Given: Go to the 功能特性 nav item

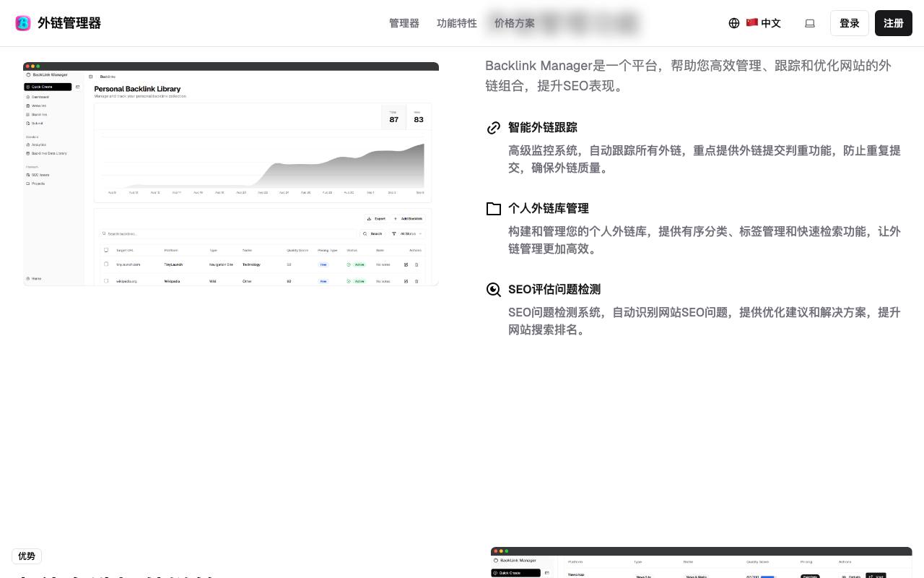Looking at the screenshot, I should click(x=457, y=23).
